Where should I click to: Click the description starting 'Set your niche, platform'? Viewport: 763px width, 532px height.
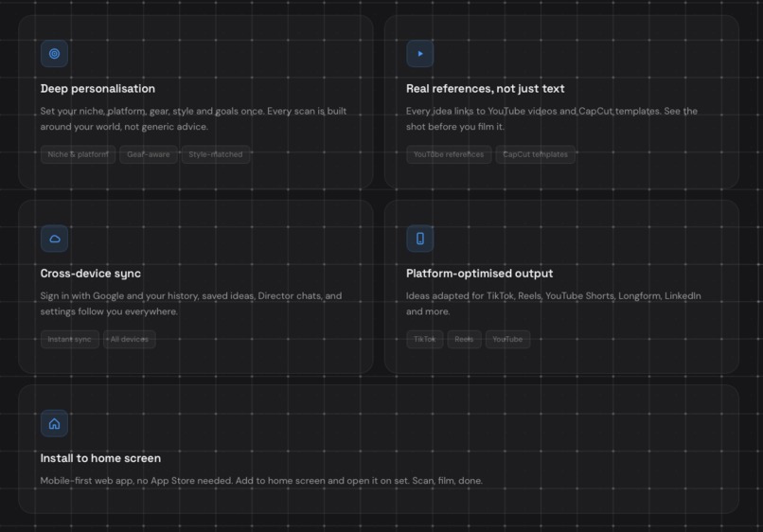pos(193,118)
